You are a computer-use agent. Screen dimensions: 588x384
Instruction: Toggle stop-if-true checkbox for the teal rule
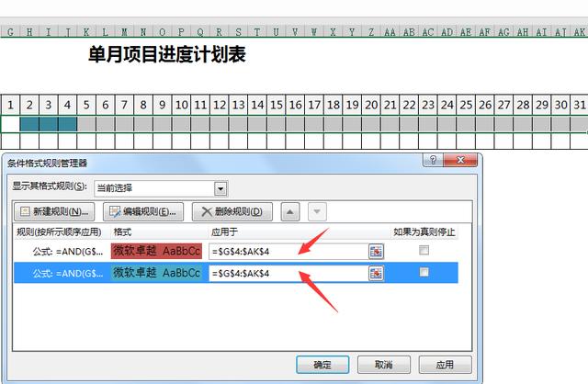pos(424,272)
